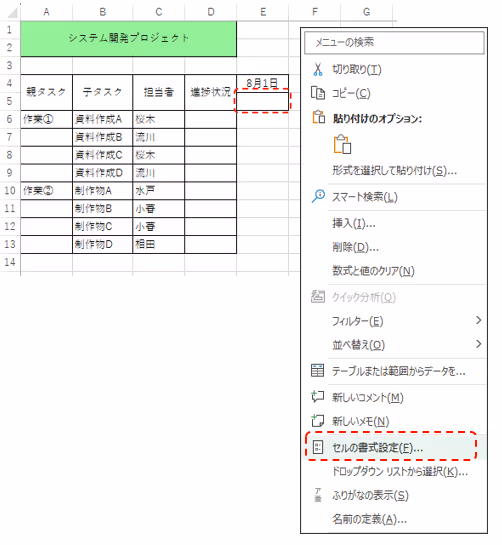Click the selected cell E5

262,101
